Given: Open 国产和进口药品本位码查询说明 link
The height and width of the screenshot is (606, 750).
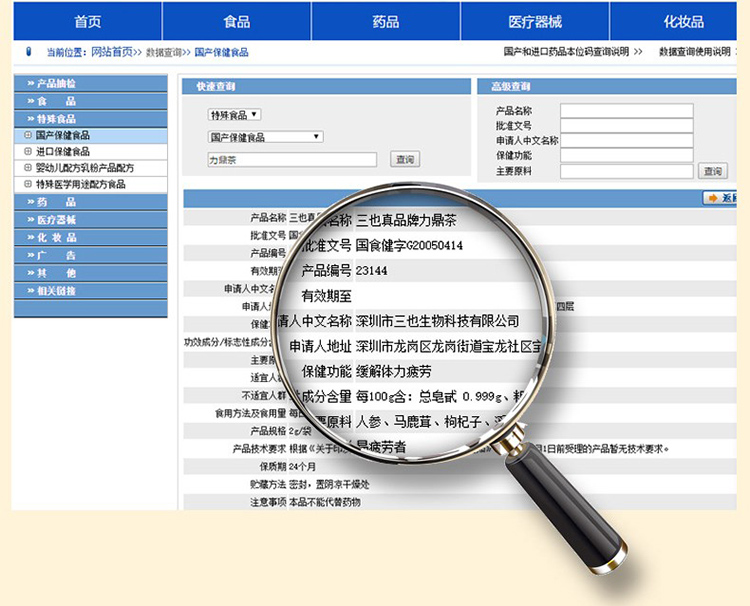Looking at the screenshot, I should pyautogui.click(x=566, y=52).
